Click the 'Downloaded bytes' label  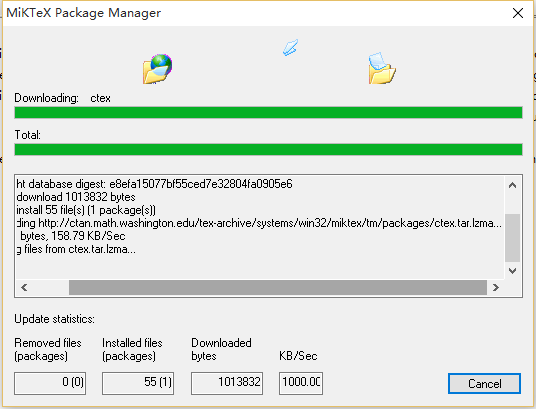221,349
